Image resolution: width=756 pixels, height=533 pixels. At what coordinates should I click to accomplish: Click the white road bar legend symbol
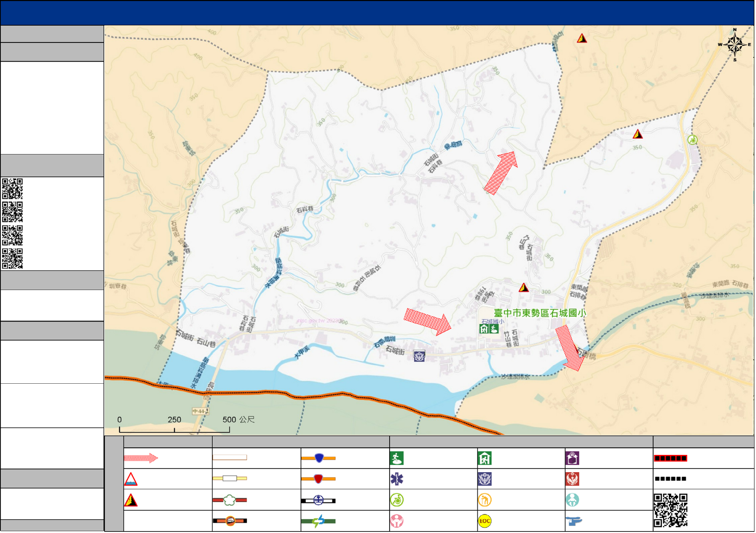[x=230, y=458]
